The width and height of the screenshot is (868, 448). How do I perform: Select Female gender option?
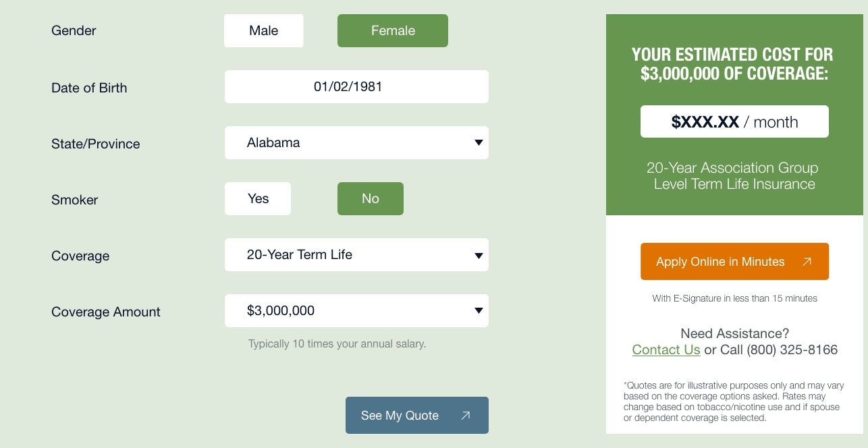click(x=392, y=31)
